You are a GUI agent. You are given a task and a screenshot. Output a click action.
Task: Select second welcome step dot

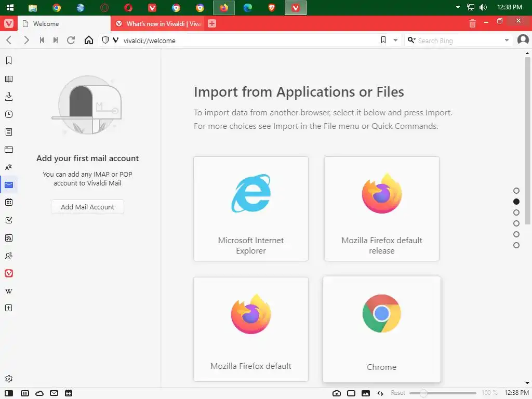click(516, 202)
